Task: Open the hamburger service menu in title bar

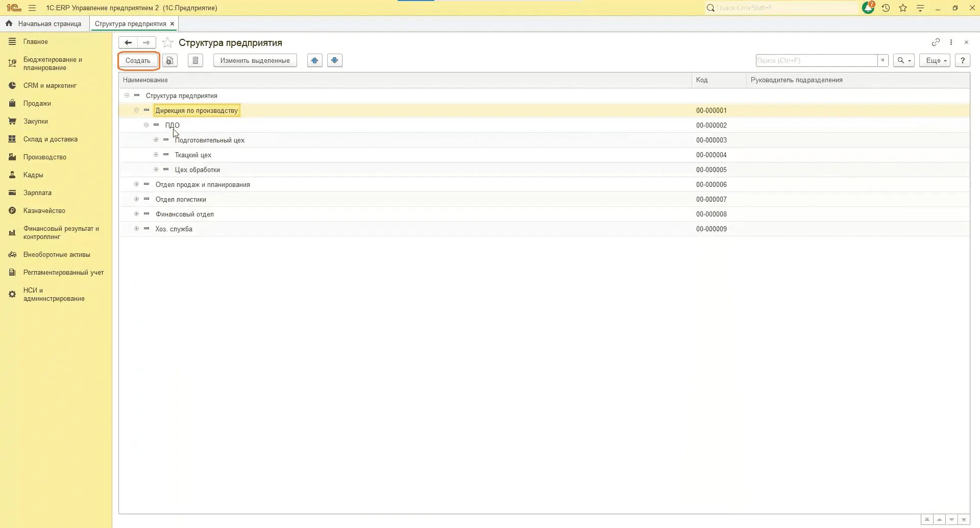Action: (x=32, y=8)
